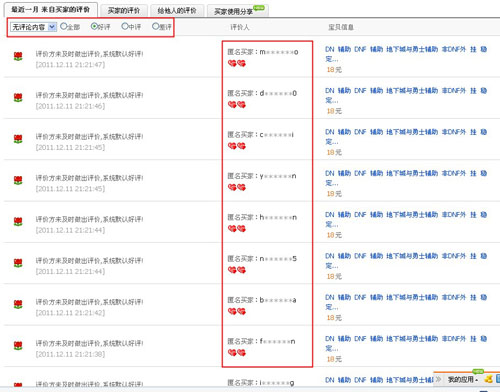Click buyer name 匿名买家: n******5
Screen dimensions: 500x392
pos(262,259)
